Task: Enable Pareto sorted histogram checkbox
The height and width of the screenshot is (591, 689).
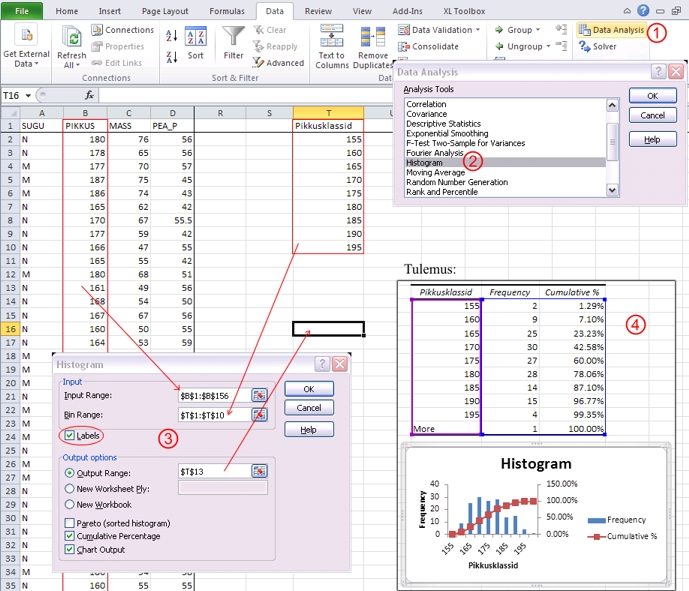Action: pos(69,523)
